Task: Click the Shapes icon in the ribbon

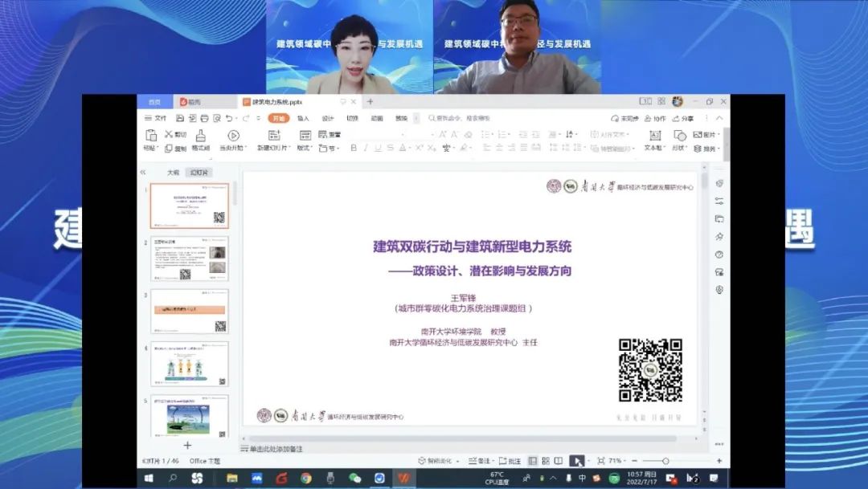Action: (680, 136)
